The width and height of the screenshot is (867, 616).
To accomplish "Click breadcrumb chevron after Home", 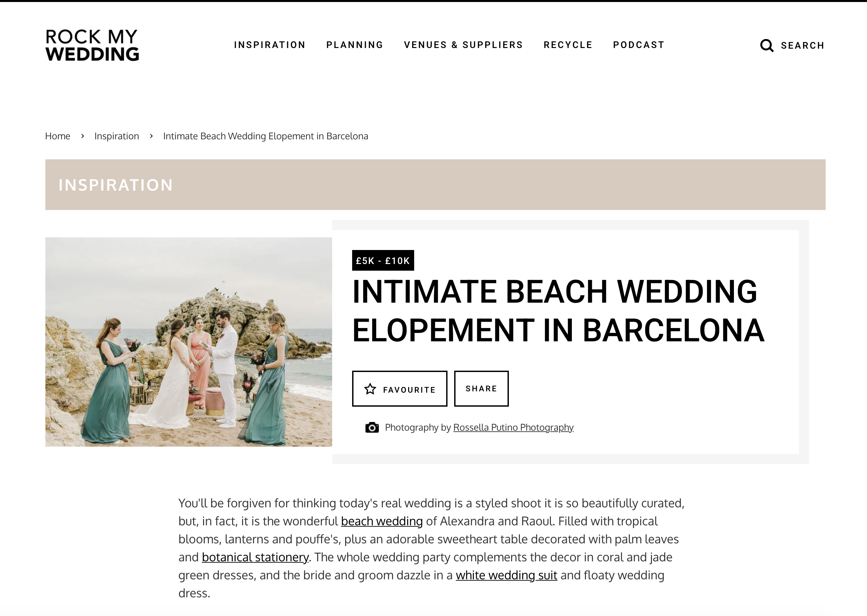I will pos(82,136).
